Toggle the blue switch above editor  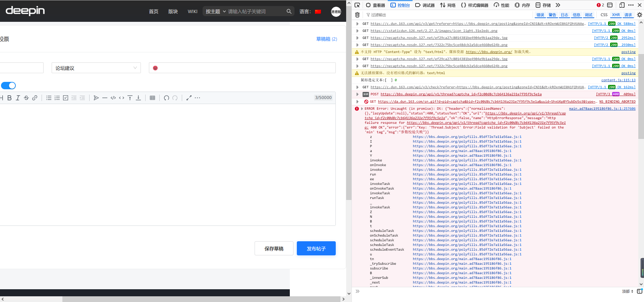[x=8, y=86]
